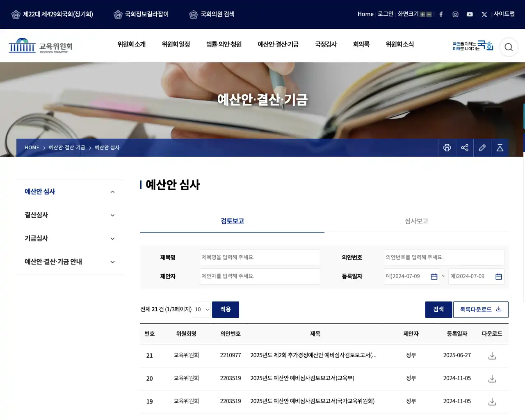Click the 검색 search button
525x420 pixels.
[438, 309]
